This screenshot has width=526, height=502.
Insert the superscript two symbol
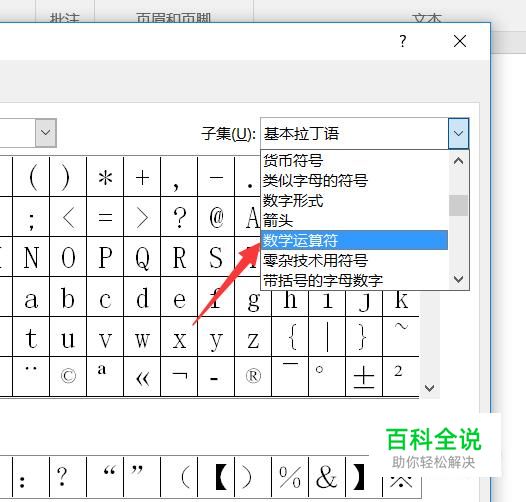coord(401,376)
